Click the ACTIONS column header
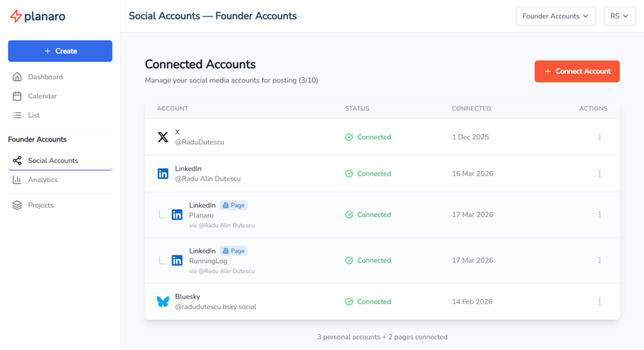This screenshot has width=644, height=350. tap(594, 108)
